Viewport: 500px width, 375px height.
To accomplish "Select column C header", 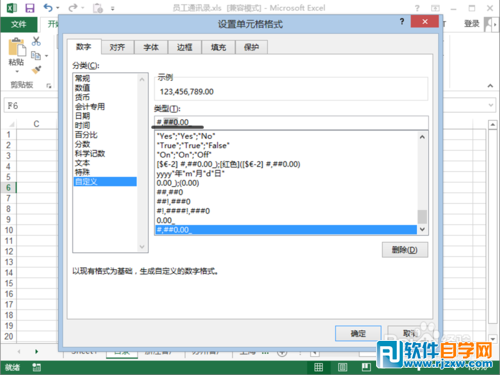I will pos(36,124).
